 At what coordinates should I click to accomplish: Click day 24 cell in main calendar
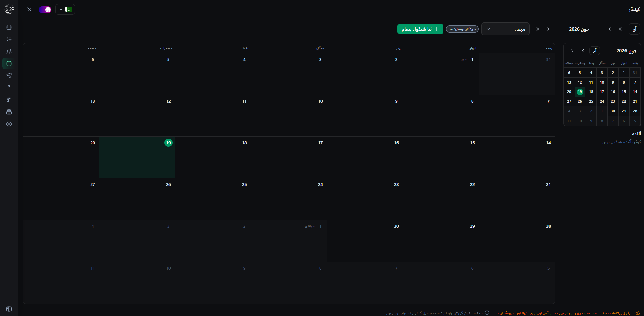(289, 199)
